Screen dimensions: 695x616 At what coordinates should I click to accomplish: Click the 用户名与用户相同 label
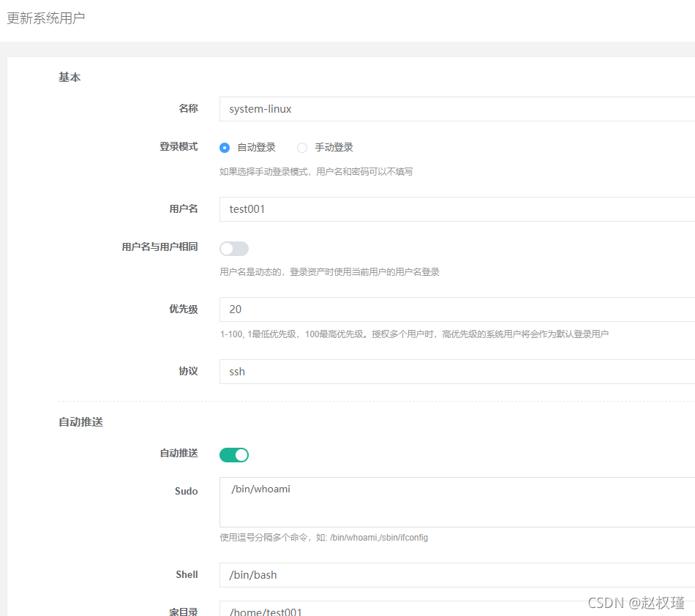160,247
